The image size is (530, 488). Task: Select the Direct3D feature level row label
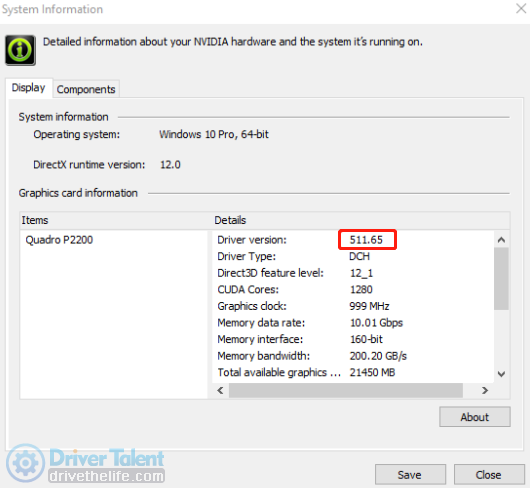pyautogui.click(x=270, y=273)
